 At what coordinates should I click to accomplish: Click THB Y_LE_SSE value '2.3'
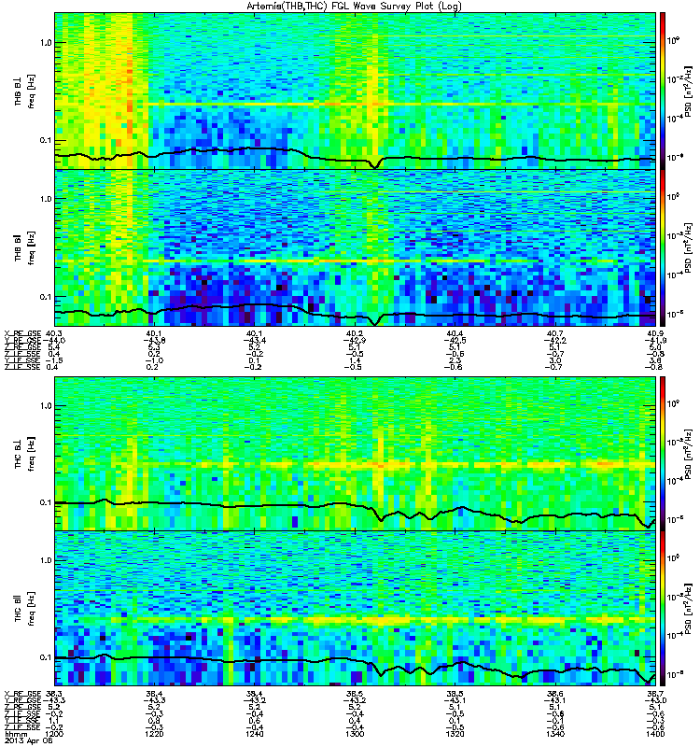coord(455,360)
